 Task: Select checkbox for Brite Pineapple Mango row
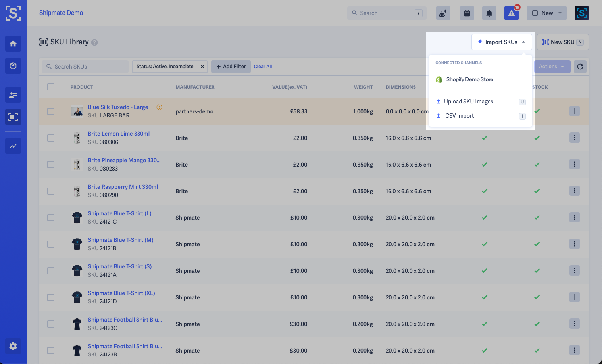tap(51, 165)
